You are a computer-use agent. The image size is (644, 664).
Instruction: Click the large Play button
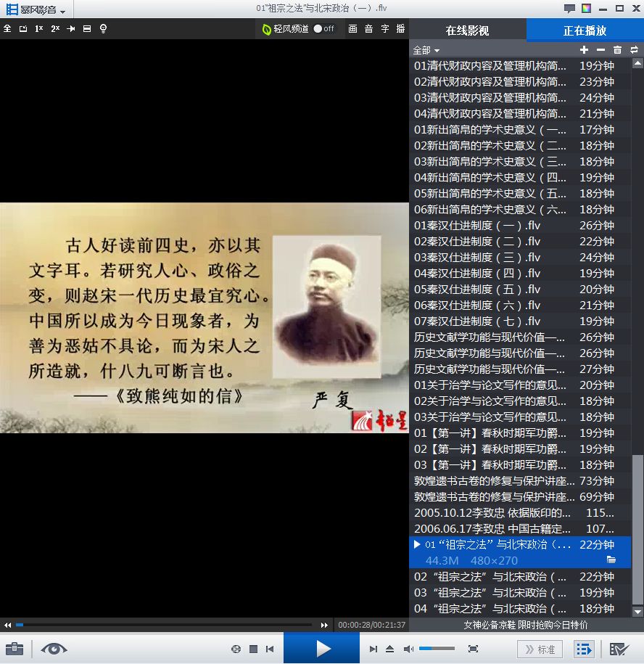(x=322, y=648)
